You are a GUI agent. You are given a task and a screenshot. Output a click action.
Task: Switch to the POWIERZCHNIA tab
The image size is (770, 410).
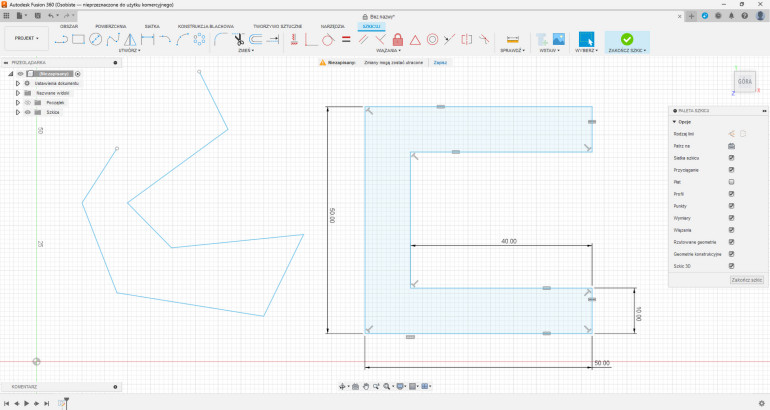[111, 25]
